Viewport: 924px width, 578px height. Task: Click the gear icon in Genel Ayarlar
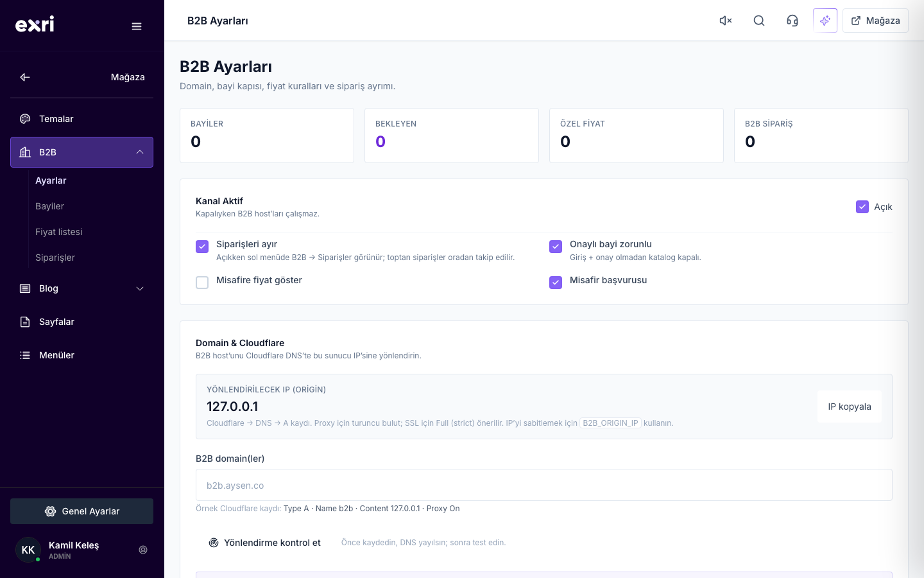point(50,511)
